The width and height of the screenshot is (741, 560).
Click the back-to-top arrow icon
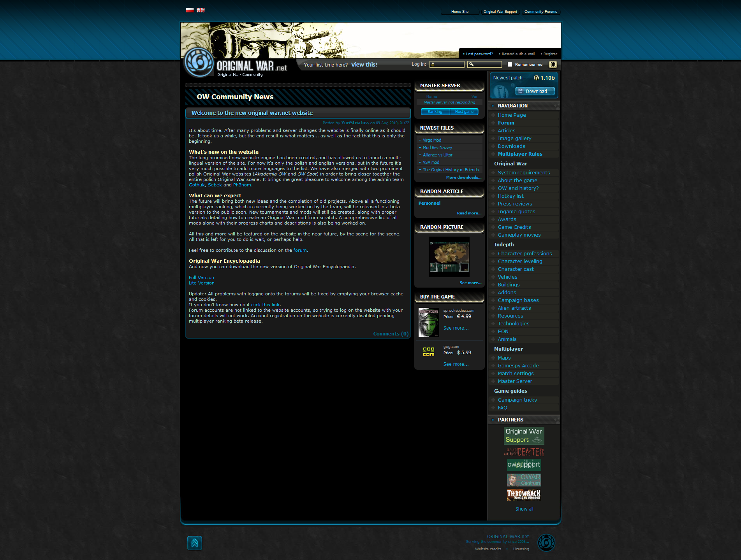click(x=195, y=543)
